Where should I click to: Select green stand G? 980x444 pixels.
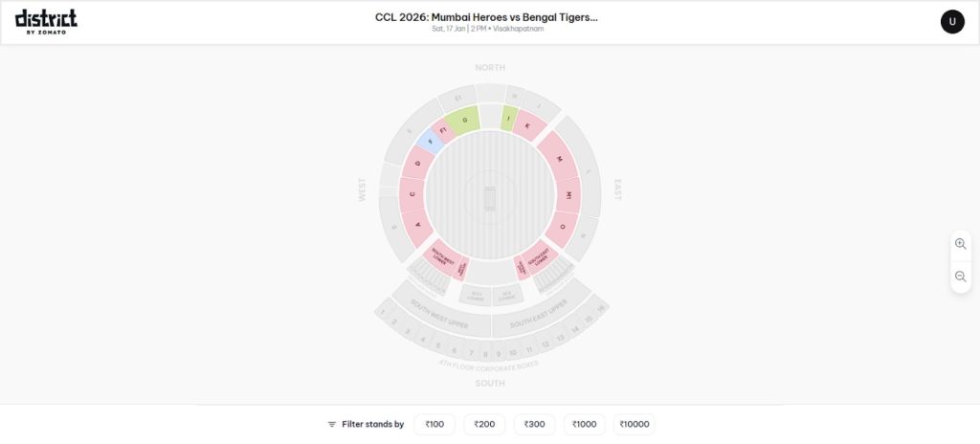coord(464,121)
